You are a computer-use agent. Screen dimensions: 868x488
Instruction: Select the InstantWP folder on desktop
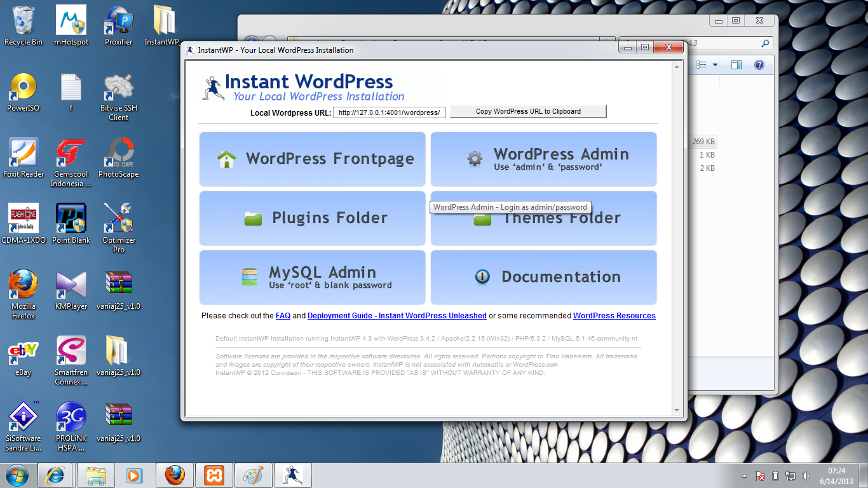(162, 26)
